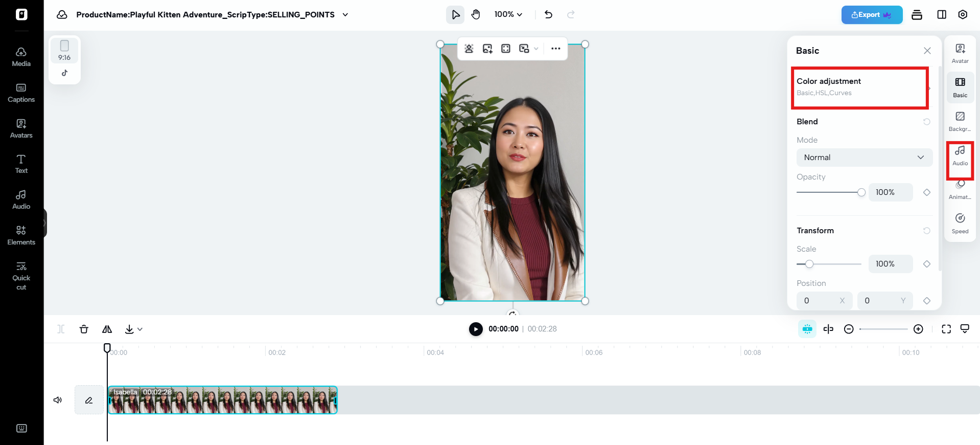Delete the selected clip with trash icon
Screen dimensions: 980x445
pyautogui.click(x=84, y=329)
